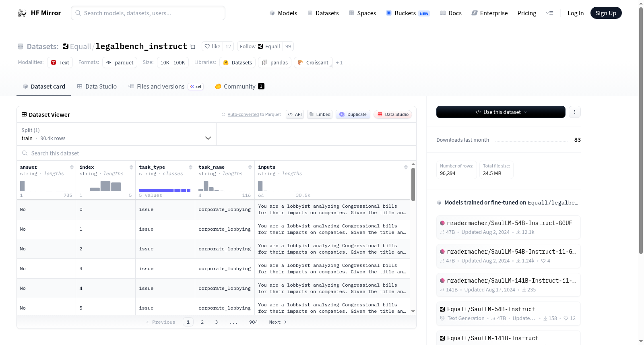This screenshot has height=345, width=644.
Task: Switch to the Data Studio tab
Action: (x=97, y=86)
